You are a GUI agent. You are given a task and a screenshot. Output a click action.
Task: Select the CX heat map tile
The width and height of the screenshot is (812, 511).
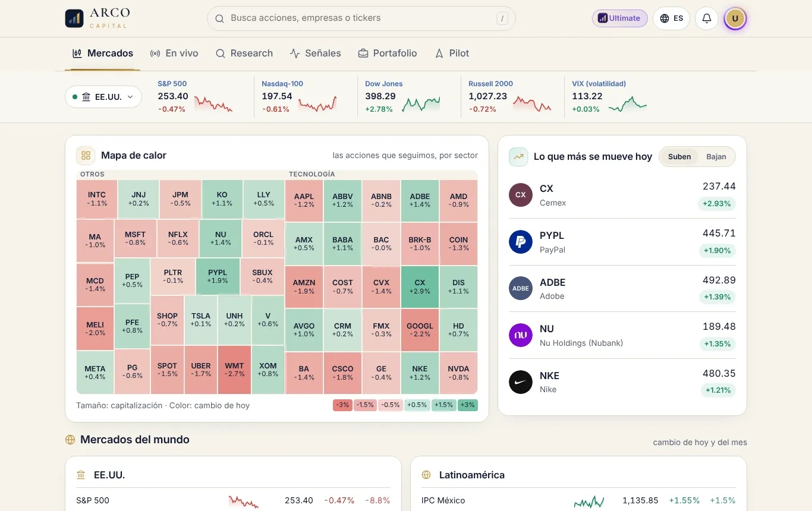420,287
